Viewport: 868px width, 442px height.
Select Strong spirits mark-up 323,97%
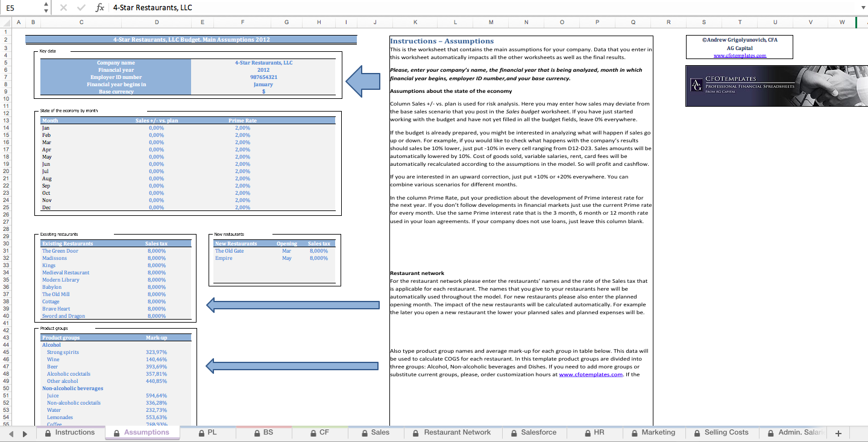[156, 352]
